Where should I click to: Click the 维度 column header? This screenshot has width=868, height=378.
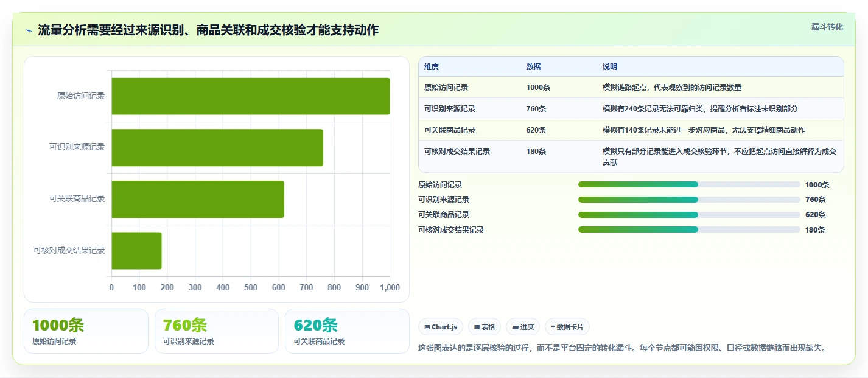click(432, 66)
